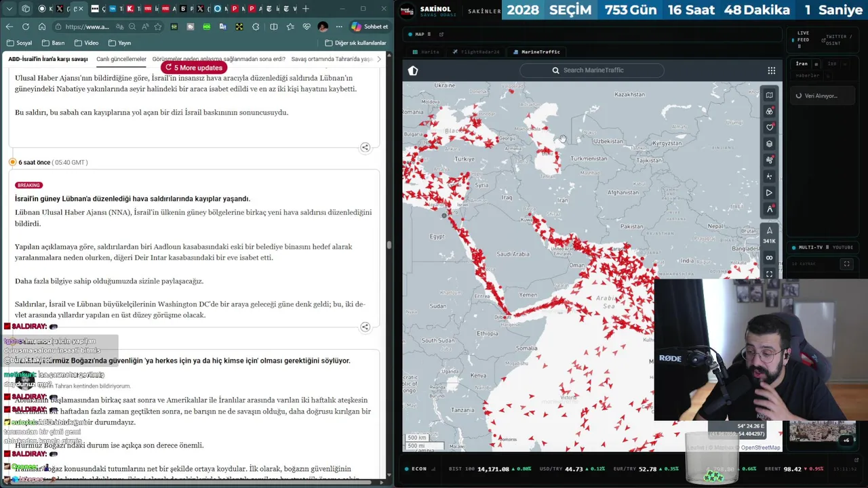Open the map type tool on MarineTraffic
Image resolution: width=868 pixels, height=488 pixels.
point(769,95)
